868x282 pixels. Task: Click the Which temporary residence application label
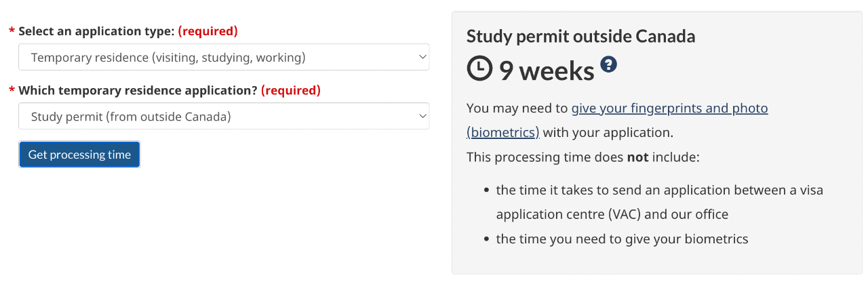click(138, 91)
